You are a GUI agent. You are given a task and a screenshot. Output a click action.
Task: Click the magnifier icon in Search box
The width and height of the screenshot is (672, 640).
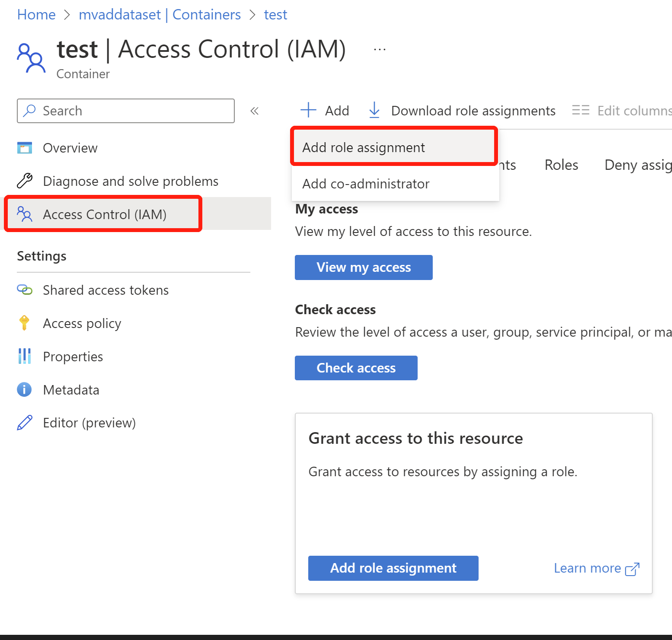[x=29, y=111]
